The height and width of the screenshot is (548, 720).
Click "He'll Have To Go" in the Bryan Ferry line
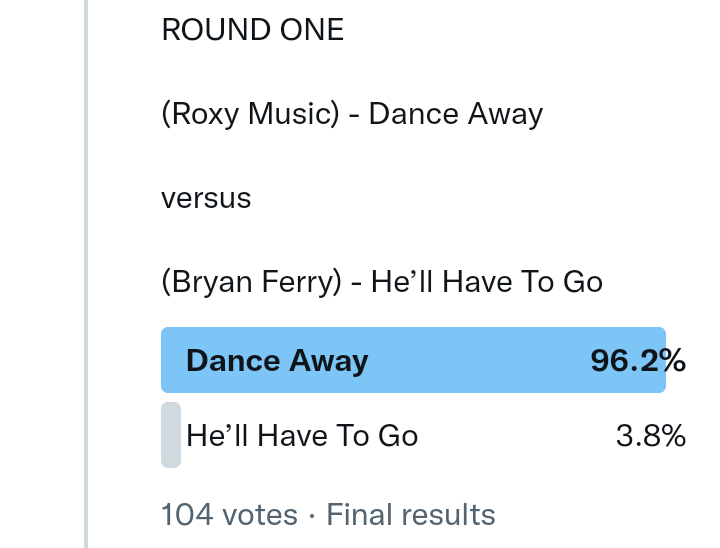tap(487, 282)
